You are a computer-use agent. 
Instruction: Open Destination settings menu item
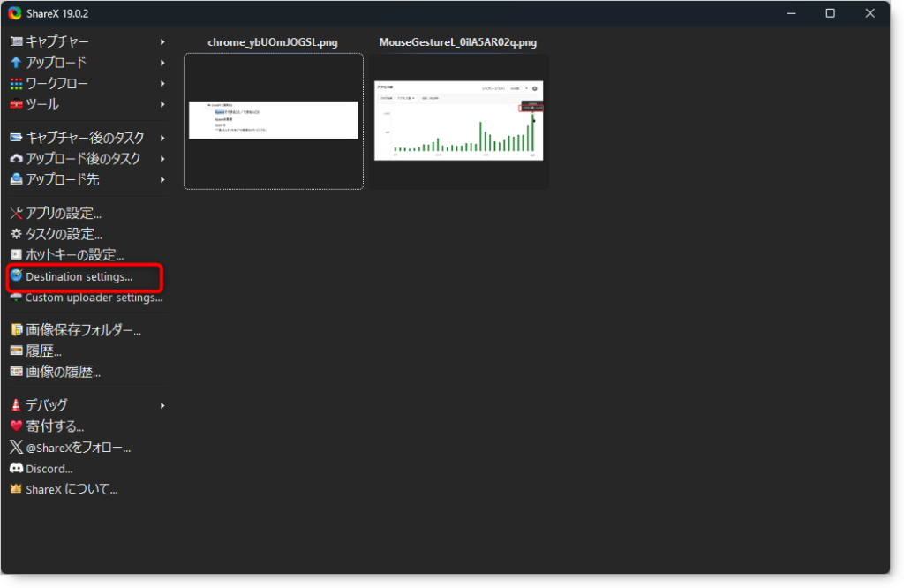click(x=79, y=276)
